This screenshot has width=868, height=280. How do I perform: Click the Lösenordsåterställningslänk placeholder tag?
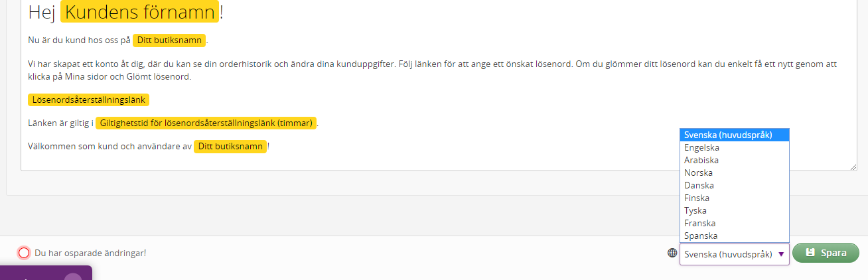coord(89,100)
